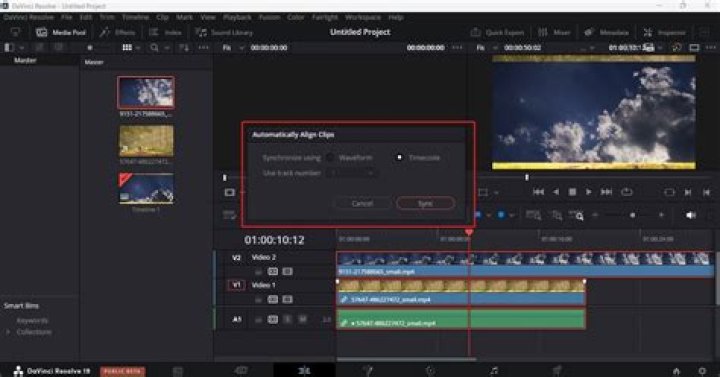Select the clip on Video 2 track
The height and width of the screenshot is (377, 720).
pos(525,264)
